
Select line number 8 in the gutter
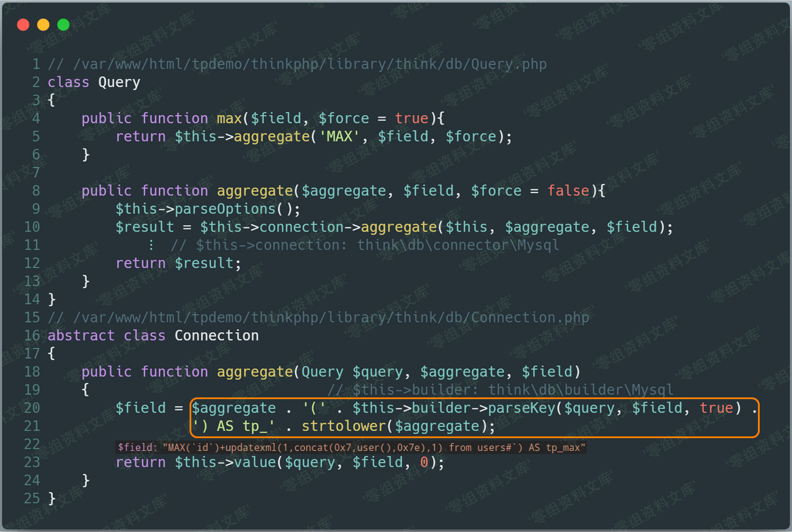pyautogui.click(x=36, y=191)
